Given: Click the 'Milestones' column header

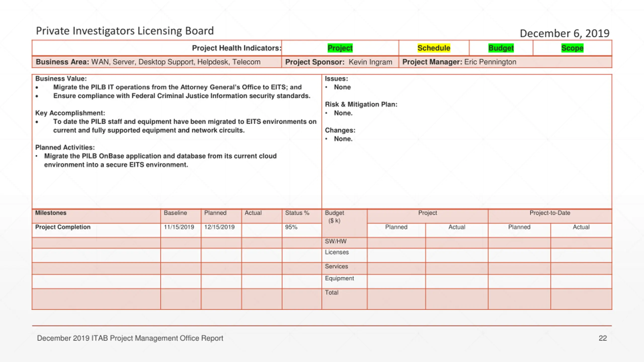Looking at the screenshot, I should [x=51, y=213].
